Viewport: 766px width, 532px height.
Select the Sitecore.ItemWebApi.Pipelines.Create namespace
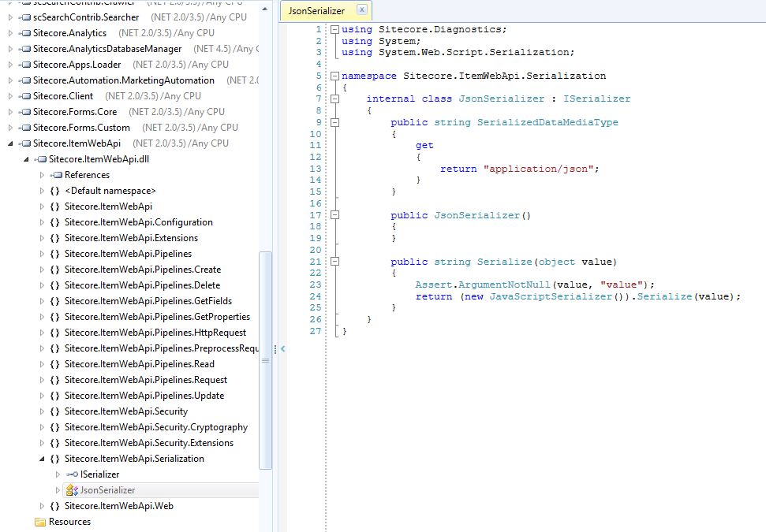[x=143, y=270]
